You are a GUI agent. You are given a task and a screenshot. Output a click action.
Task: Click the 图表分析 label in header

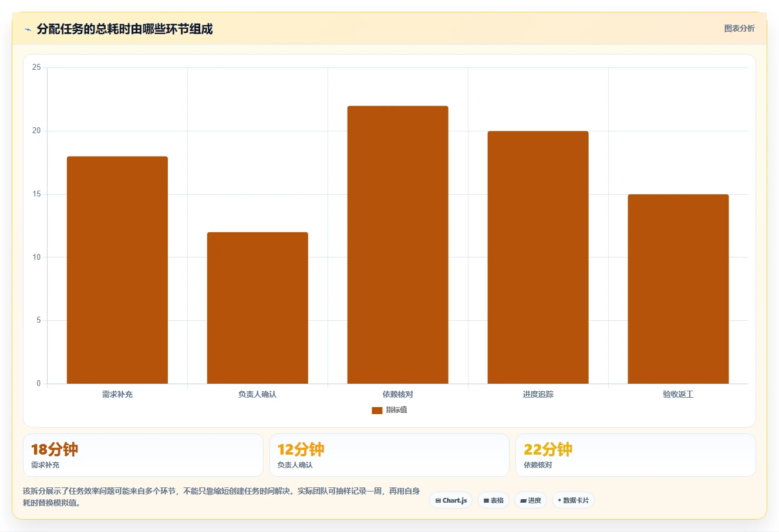pos(739,28)
